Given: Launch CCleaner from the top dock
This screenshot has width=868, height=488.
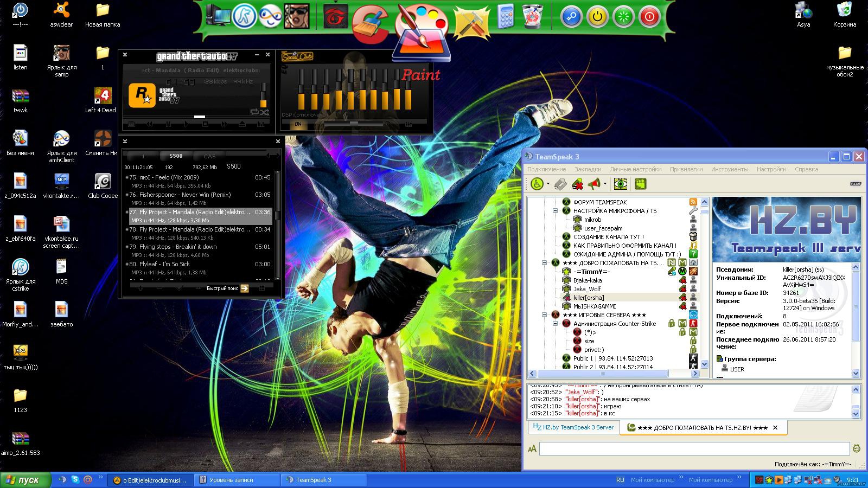Looking at the screenshot, I should tap(371, 24).
